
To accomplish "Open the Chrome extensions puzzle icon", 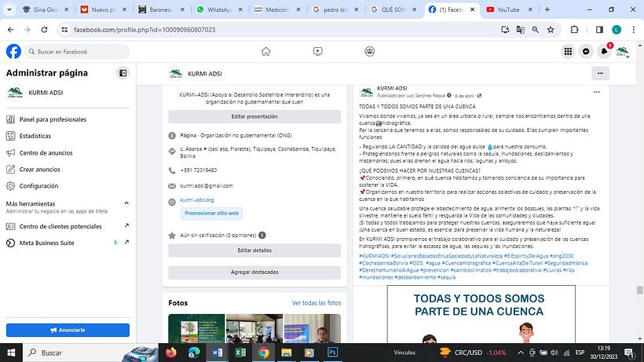I will 574,30.
